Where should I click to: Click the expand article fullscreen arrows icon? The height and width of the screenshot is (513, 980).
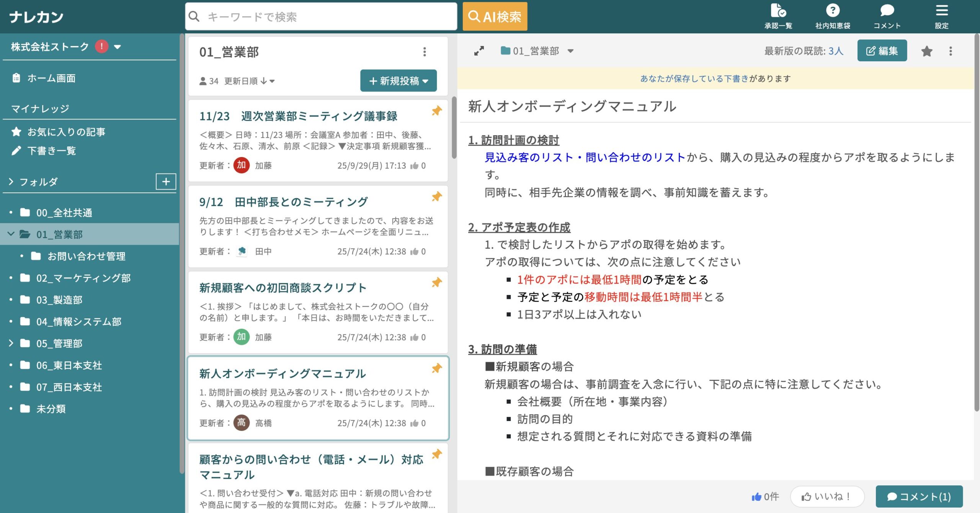pyautogui.click(x=479, y=51)
